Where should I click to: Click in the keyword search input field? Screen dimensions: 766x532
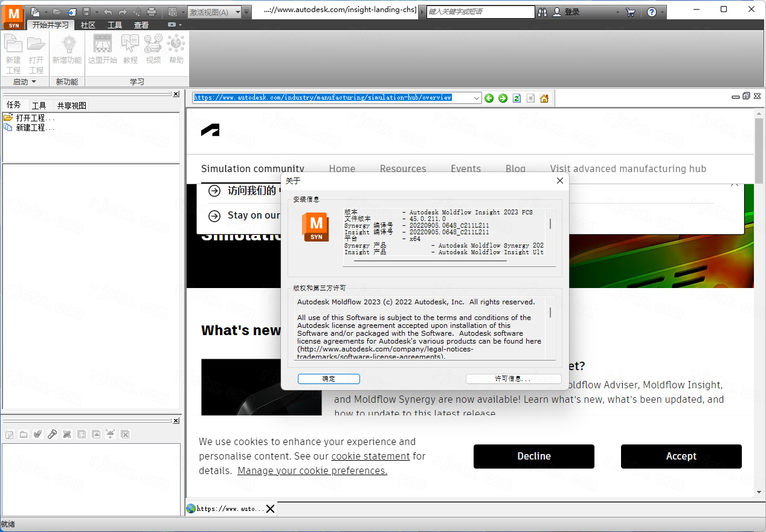click(x=480, y=12)
